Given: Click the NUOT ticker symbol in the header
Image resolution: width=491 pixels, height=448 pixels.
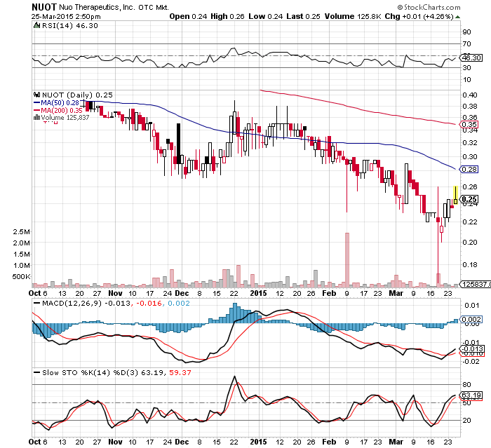Looking at the screenshot, I should pos(44,7).
